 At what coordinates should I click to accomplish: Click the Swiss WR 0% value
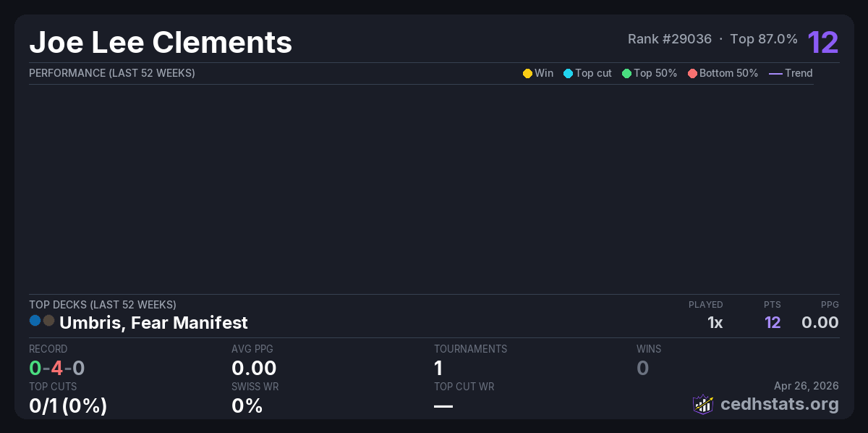247,405
